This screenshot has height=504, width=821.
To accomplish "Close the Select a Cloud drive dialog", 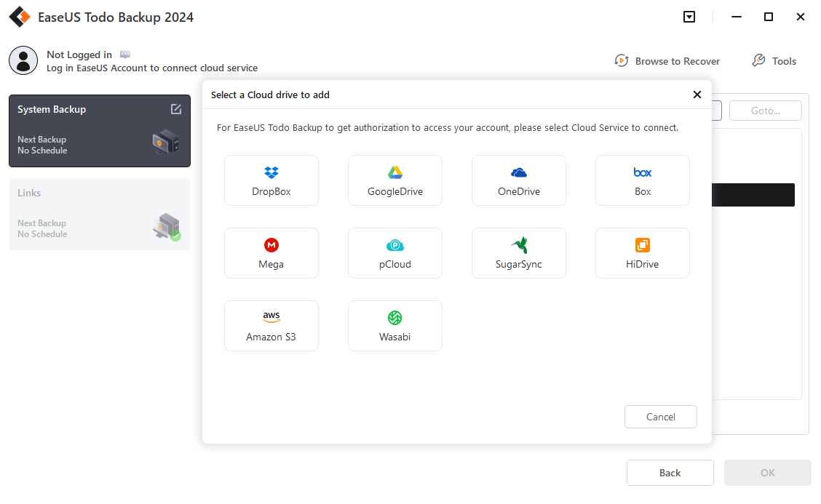I will tap(697, 95).
